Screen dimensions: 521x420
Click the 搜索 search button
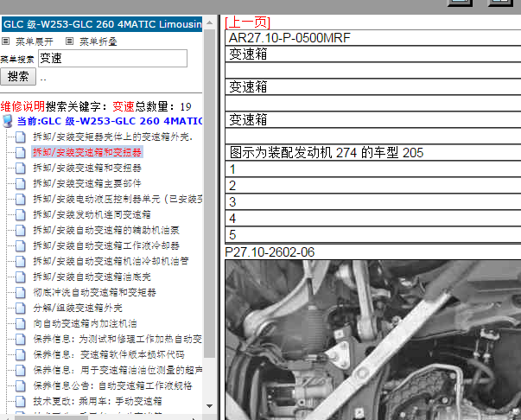(18, 77)
